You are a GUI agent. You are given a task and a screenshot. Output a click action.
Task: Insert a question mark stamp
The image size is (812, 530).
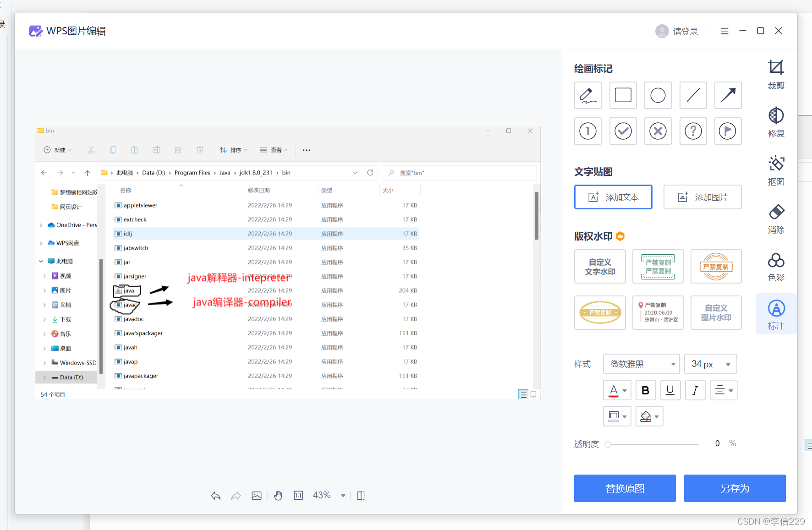coord(693,131)
